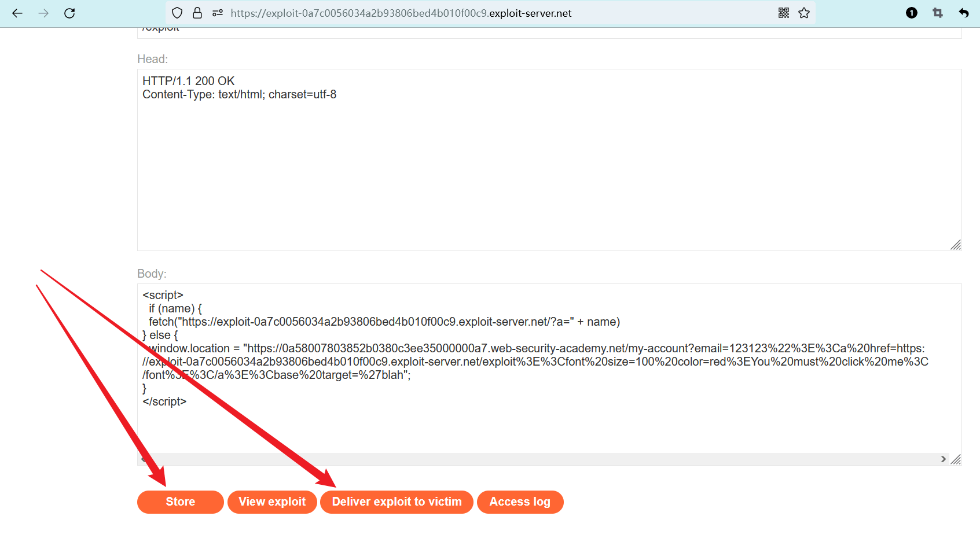Focus the address bar URL
The width and height of the screenshot is (980, 538).
401,13
